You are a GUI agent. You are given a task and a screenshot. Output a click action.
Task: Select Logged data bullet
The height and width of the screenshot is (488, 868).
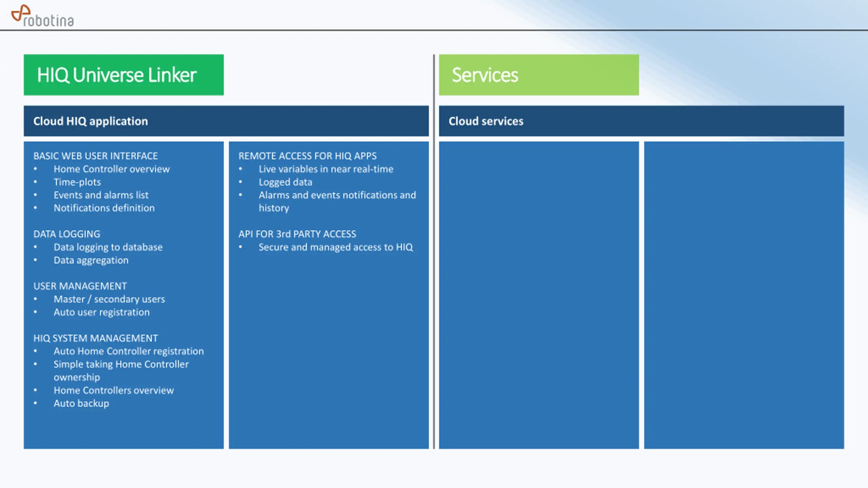(285, 182)
